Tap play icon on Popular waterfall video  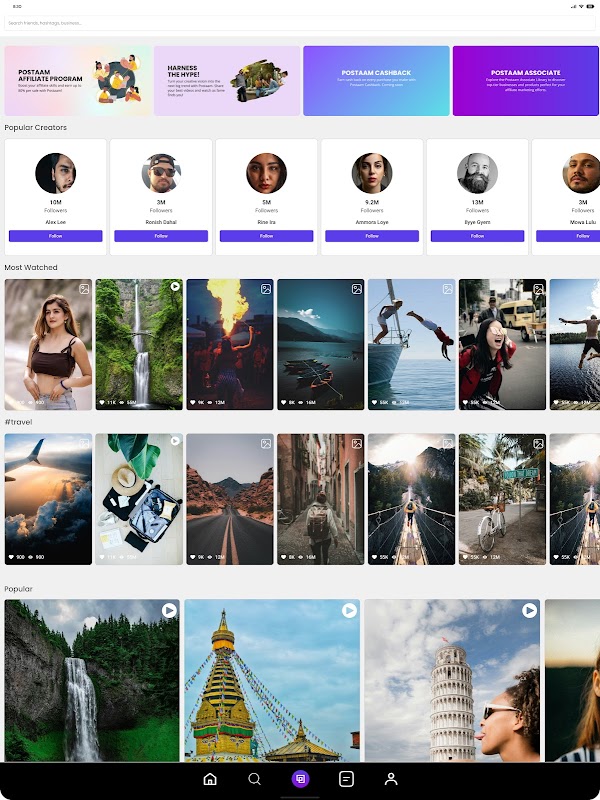169,610
